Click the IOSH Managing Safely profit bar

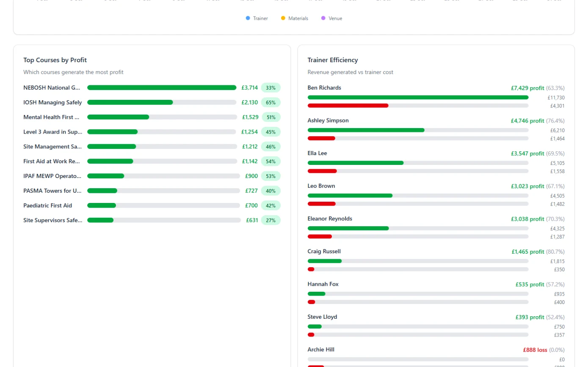click(130, 102)
